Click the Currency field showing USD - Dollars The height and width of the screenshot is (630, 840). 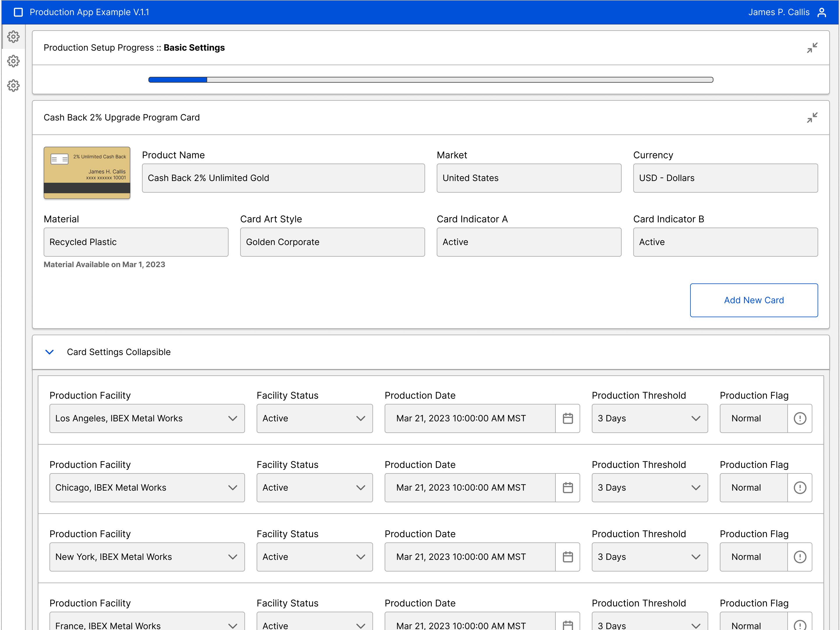coord(725,178)
